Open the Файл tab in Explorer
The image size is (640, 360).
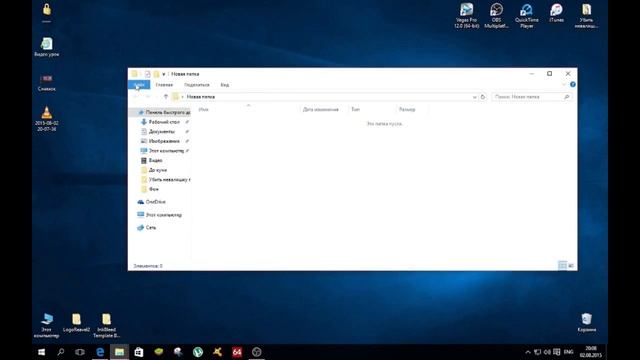click(x=139, y=85)
